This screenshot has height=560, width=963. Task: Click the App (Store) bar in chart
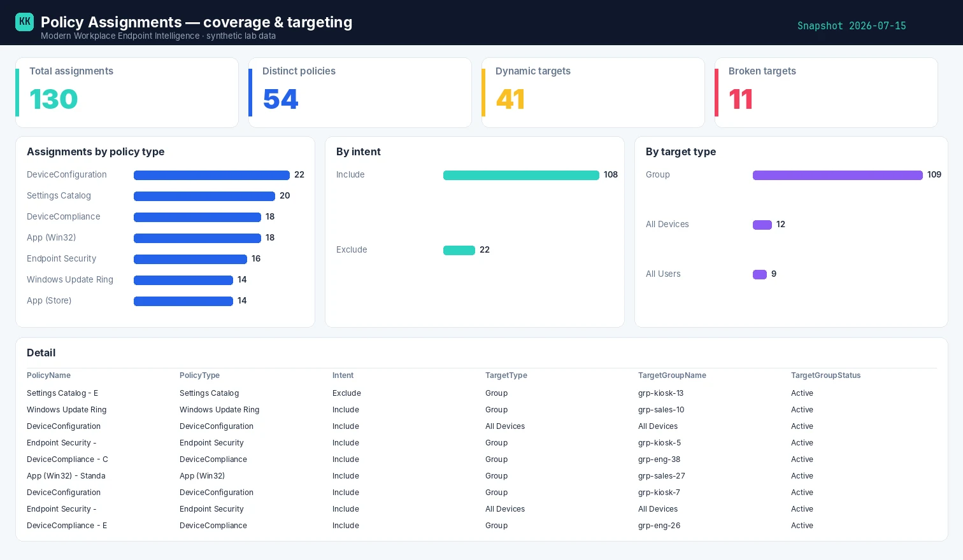coord(183,301)
